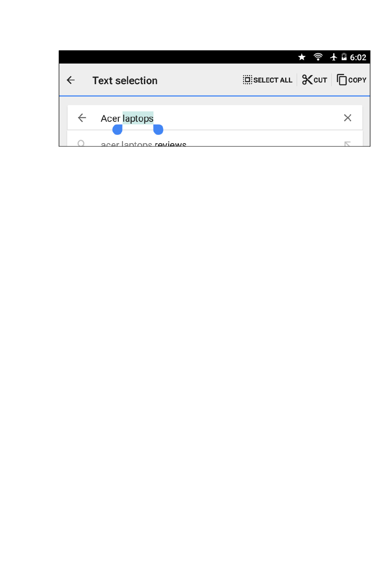Click the Copy pages icon

[x=342, y=80]
